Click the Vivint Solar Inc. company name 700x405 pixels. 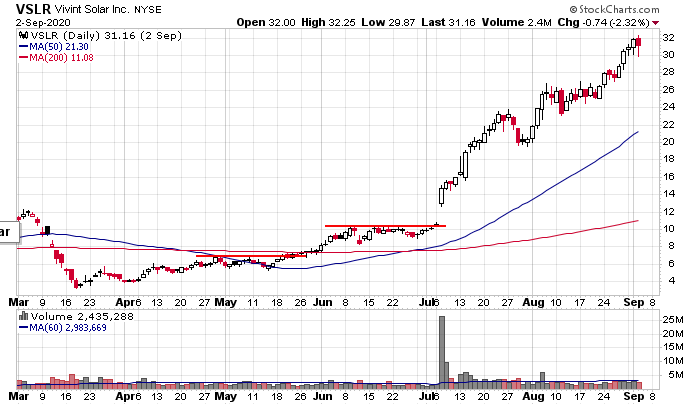(x=92, y=9)
